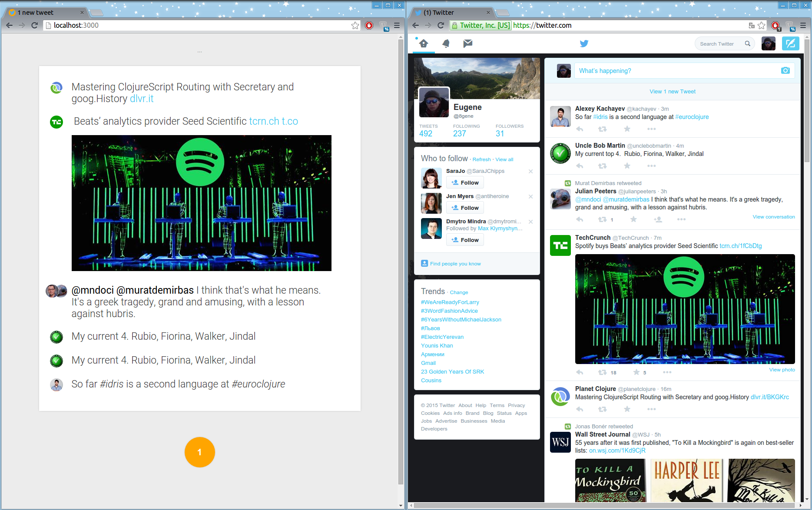The width and height of the screenshot is (812, 510).
Task: Open View conversation link
Action: 774,217
